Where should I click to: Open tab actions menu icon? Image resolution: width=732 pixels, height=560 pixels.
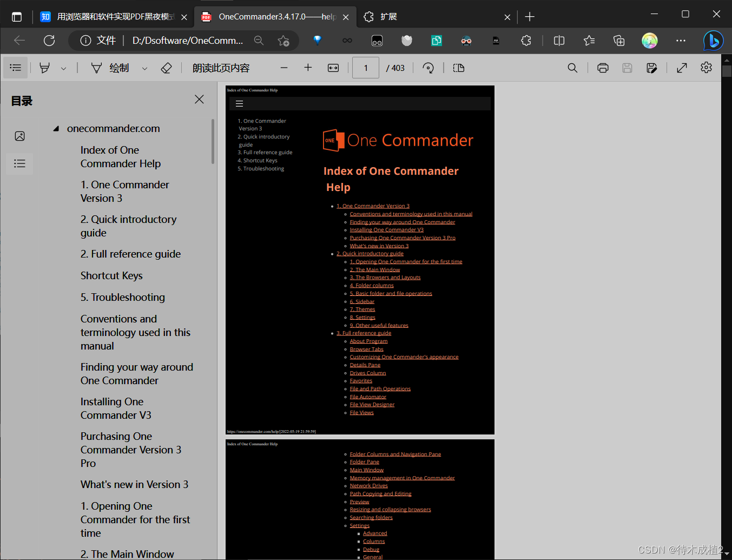(17, 17)
